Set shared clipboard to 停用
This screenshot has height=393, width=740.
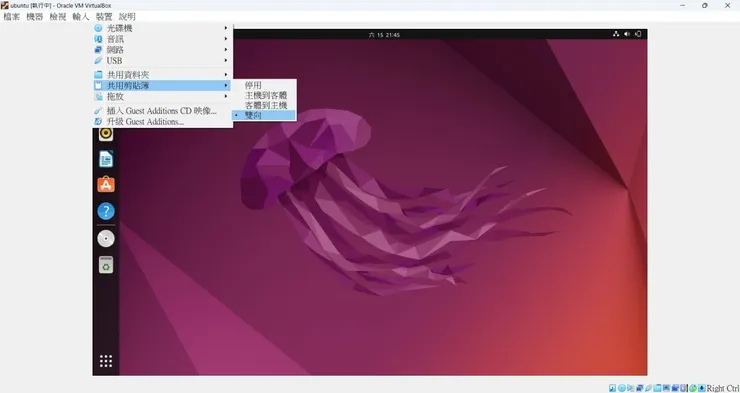point(264,85)
